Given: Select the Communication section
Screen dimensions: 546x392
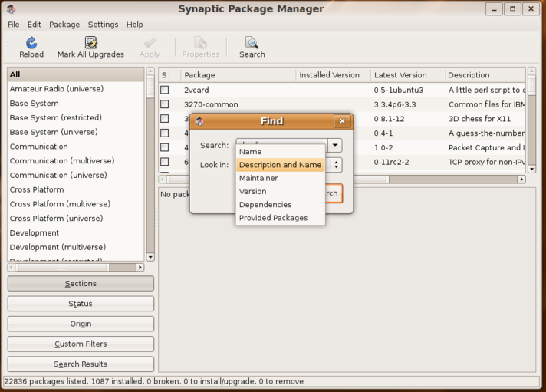Looking at the screenshot, I should (x=76, y=147).
